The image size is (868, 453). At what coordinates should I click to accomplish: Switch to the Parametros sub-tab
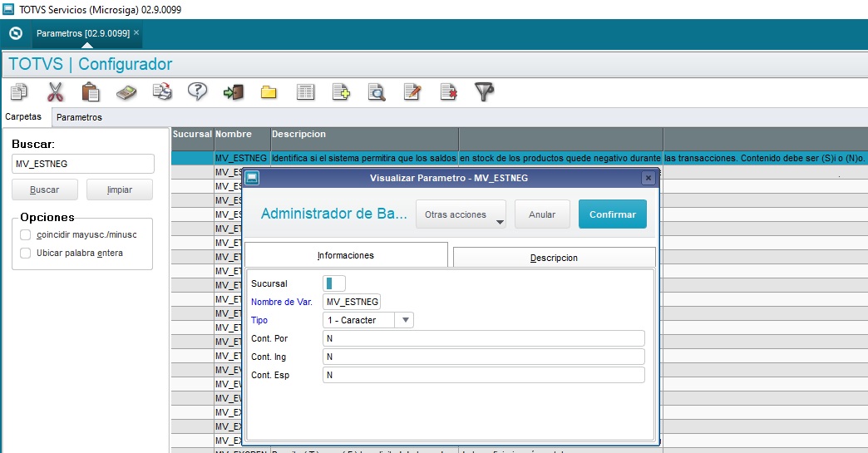pyautogui.click(x=79, y=117)
